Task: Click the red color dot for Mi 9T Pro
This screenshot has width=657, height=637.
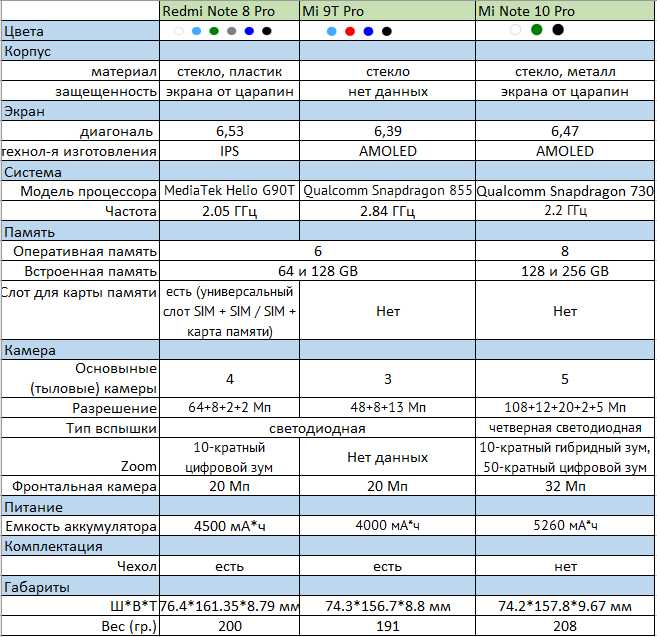Action: [x=350, y=31]
